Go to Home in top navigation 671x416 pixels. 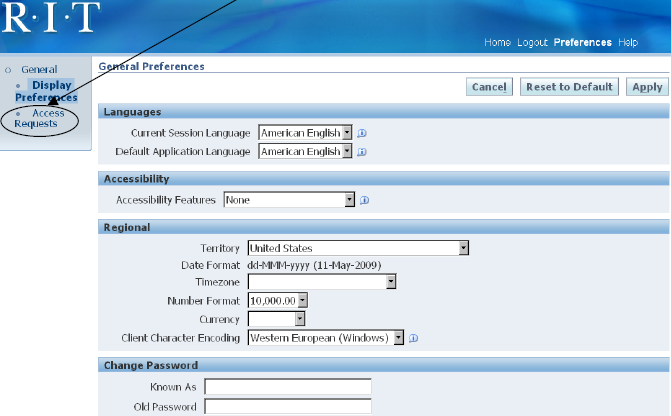coord(497,43)
